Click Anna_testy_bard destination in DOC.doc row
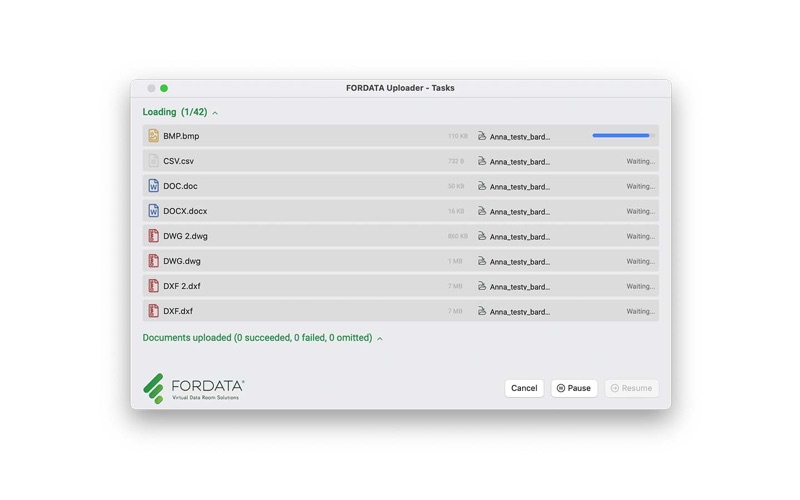 [x=520, y=187]
